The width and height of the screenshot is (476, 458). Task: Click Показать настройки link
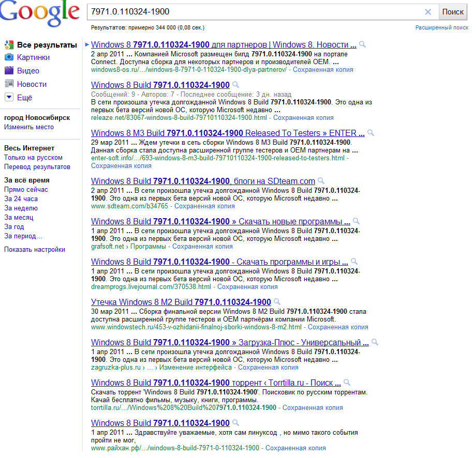[34, 250]
